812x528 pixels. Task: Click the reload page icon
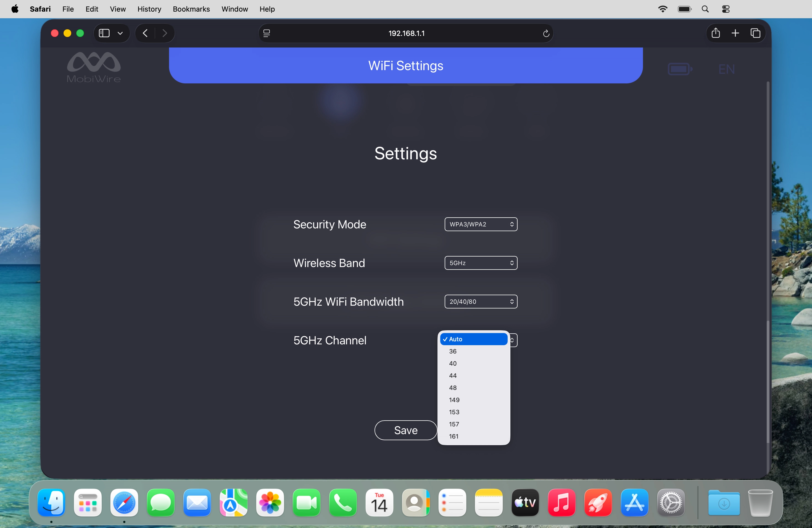pyautogui.click(x=545, y=33)
